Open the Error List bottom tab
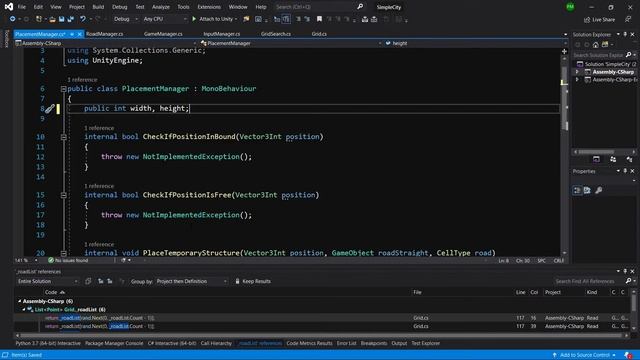Viewport: 640px width, 360px height. click(347, 343)
